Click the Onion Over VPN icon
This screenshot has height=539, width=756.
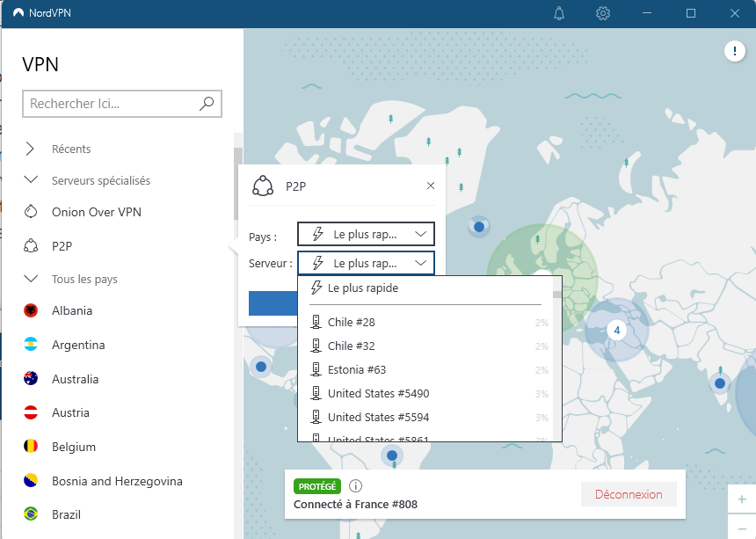pos(31,212)
